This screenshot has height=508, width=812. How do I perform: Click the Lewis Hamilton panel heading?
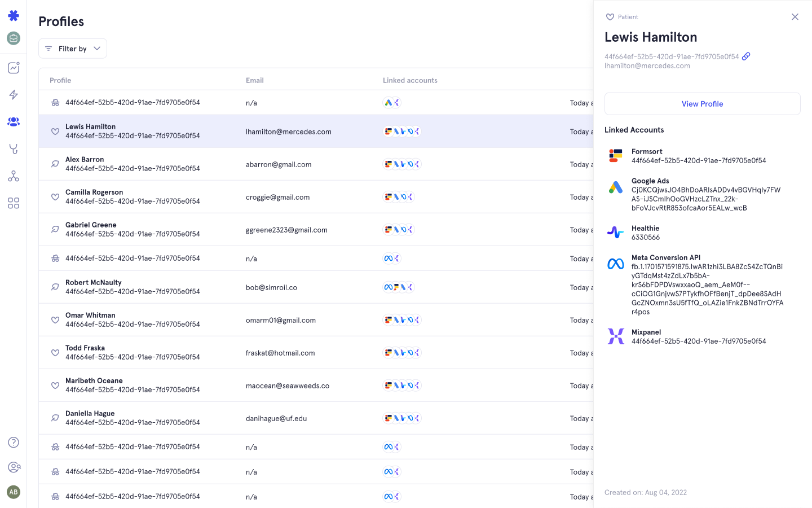651,37
